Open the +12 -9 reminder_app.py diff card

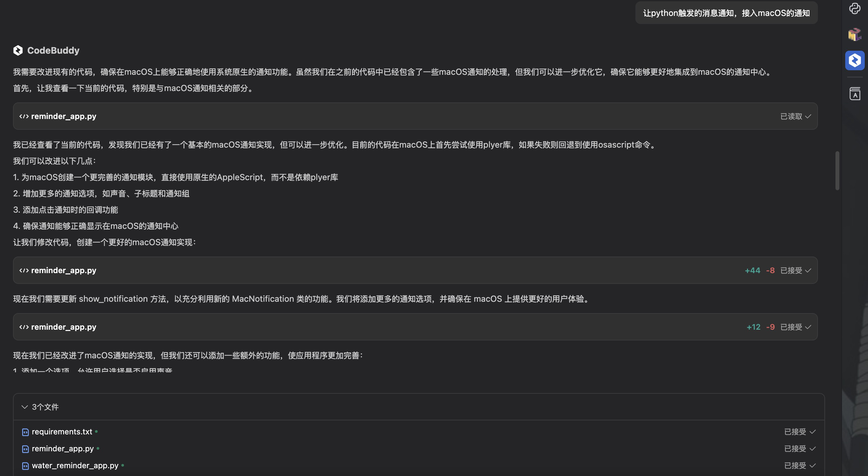pyautogui.click(x=64, y=327)
